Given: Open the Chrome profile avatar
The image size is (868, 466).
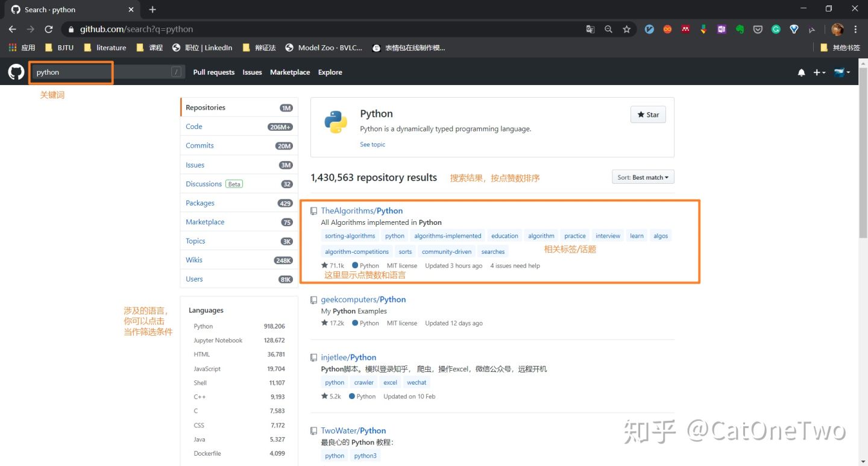Looking at the screenshot, I should 837,29.
